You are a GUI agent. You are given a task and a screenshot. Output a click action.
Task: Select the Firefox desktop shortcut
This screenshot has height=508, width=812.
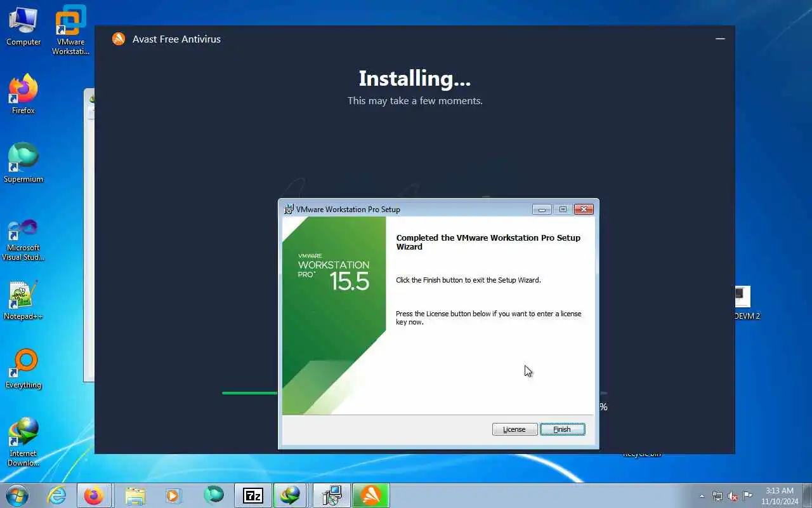coord(23,95)
